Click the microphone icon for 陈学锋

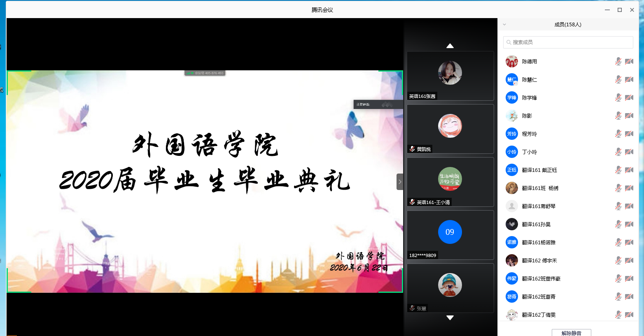(x=618, y=97)
